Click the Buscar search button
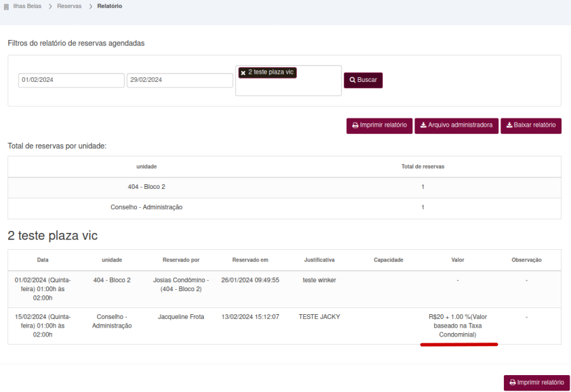 coord(363,80)
